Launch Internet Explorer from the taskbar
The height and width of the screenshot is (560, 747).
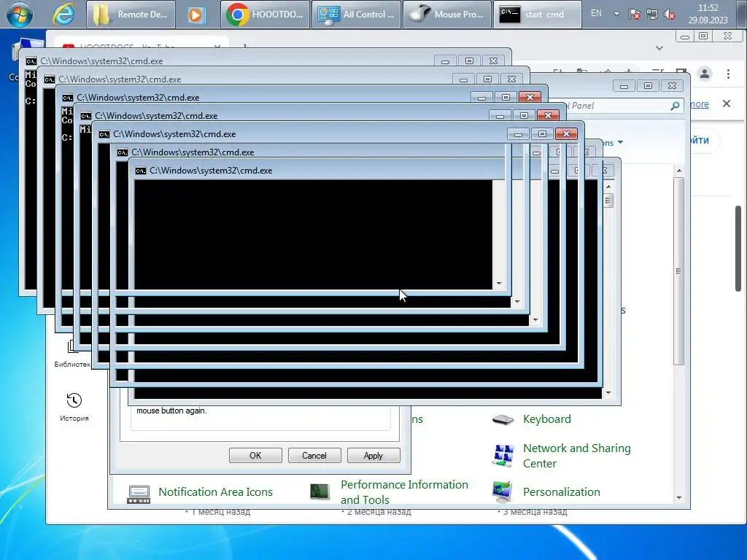[63, 15]
